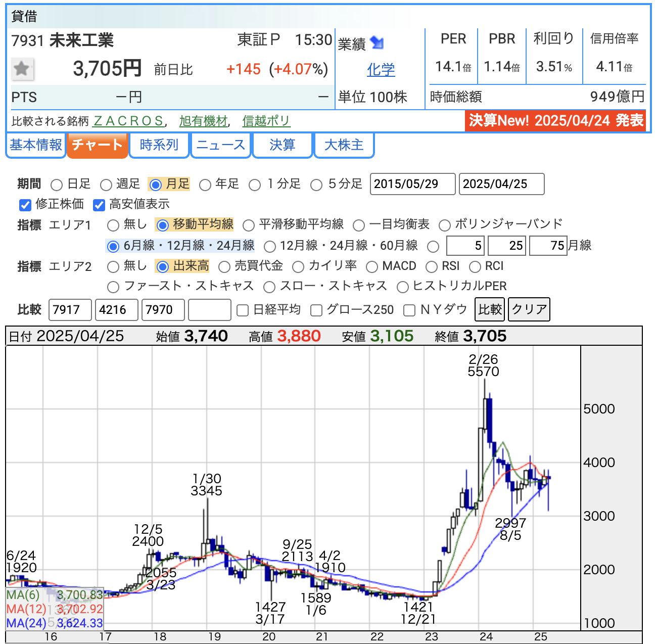Toggle the グロース250 comparison checkbox
This screenshot has width=657, height=644.
[x=316, y=310]
